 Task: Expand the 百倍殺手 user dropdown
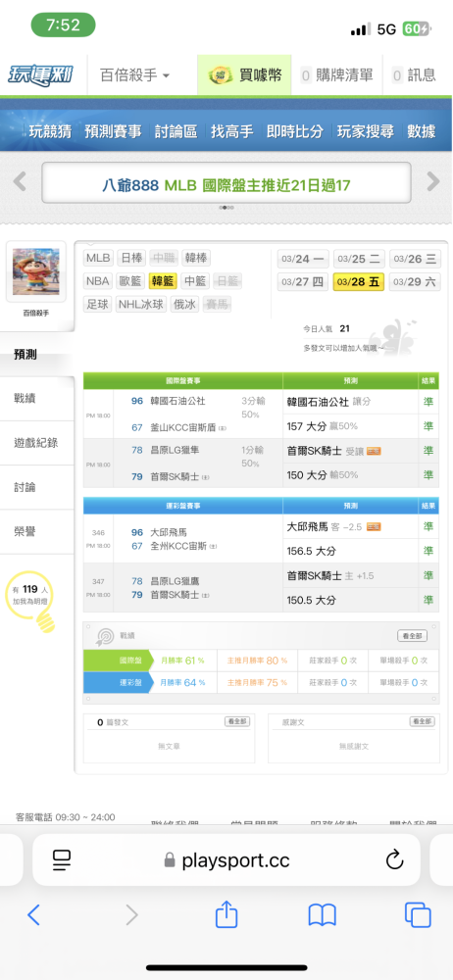[x=135, y=75]
